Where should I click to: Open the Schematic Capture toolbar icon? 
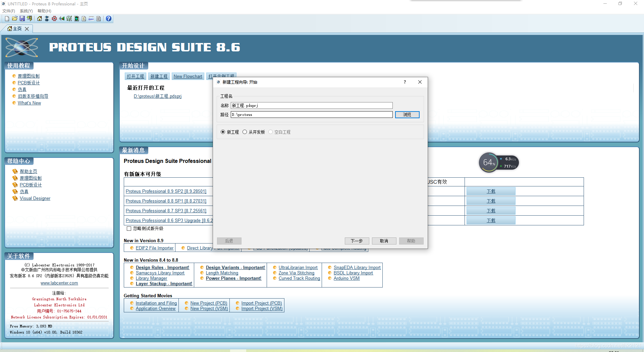[47, 18]
